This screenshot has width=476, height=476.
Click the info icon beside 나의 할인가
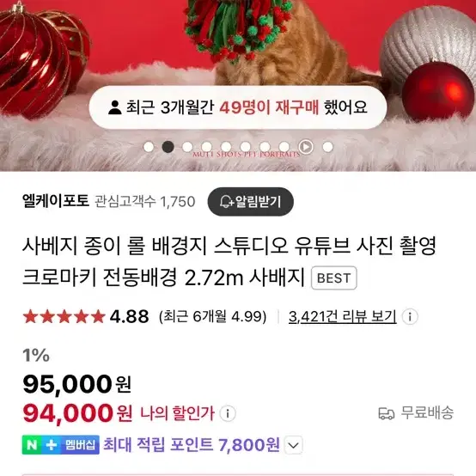click(x=228, y=413)
